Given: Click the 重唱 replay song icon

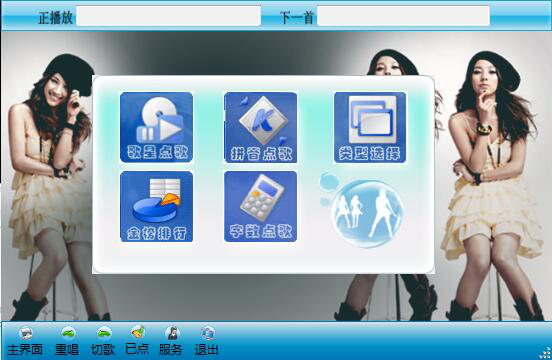Looking at the screenshot, I should click(68, 332).
